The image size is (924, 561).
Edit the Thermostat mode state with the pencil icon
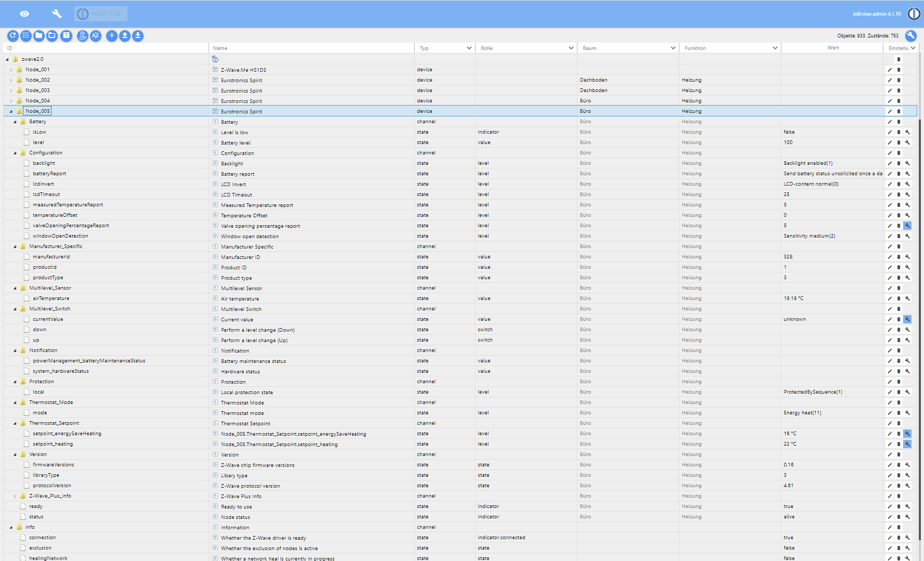coord(890,413)
